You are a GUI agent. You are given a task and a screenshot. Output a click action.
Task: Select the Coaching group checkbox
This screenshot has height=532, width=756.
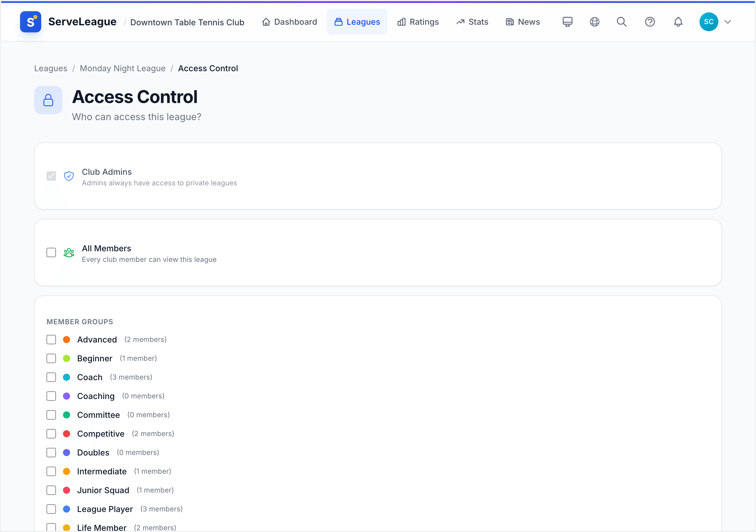coord(51,396)
